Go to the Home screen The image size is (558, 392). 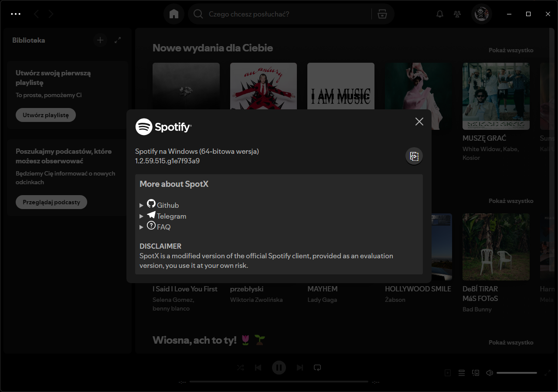point(174,14)
